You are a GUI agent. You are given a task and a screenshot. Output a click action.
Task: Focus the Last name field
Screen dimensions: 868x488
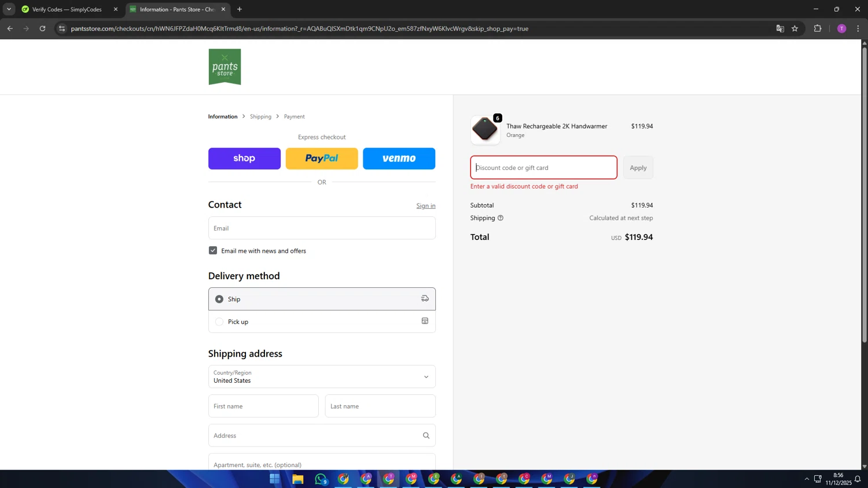pyautogui.click(x=380, y=406)
